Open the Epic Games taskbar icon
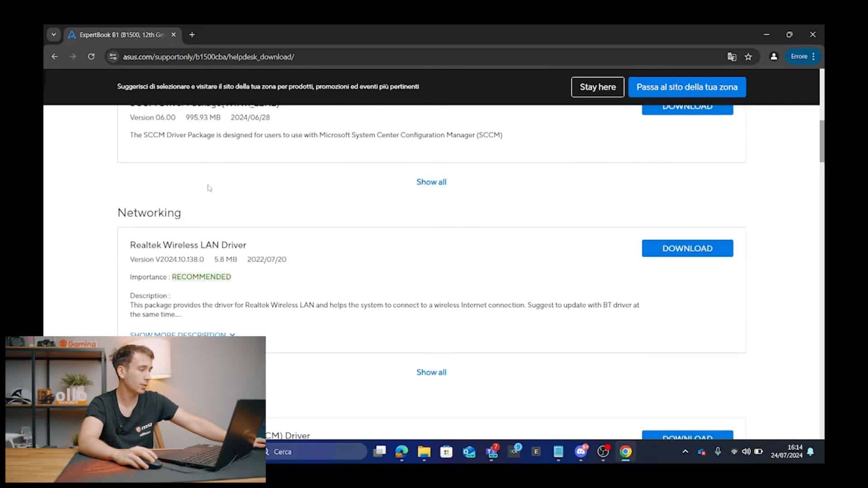This screenshot has height=488, width=868. pos(536,451)
